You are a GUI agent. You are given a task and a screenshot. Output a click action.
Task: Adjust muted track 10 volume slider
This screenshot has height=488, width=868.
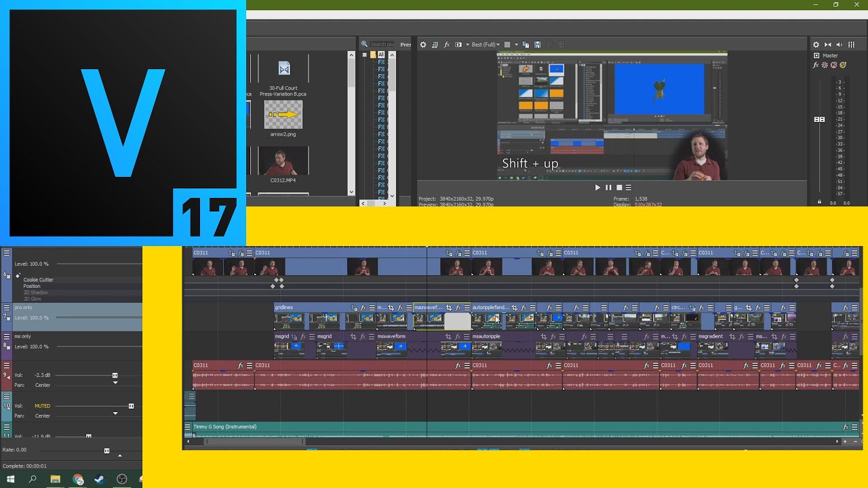[131, 406]
